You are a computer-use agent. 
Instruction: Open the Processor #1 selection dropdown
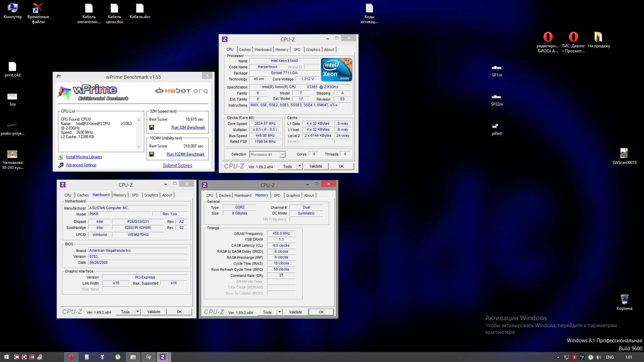[267, 155]
